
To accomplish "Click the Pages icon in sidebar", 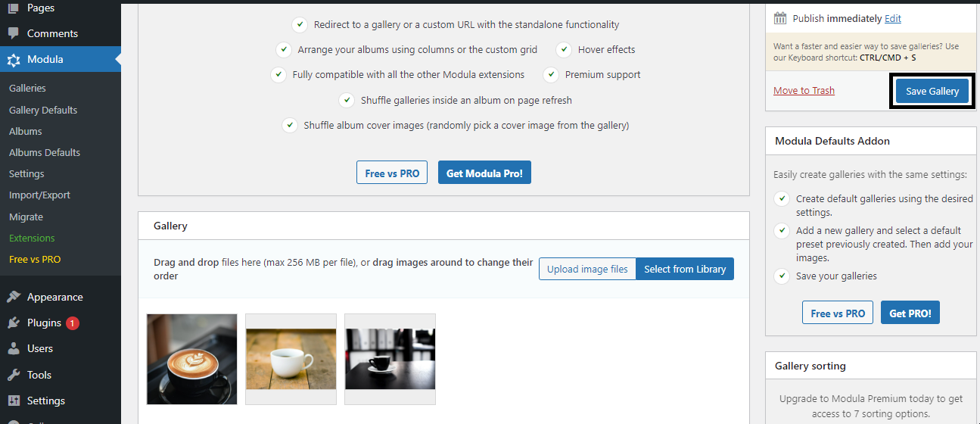I will pos(14,8).
